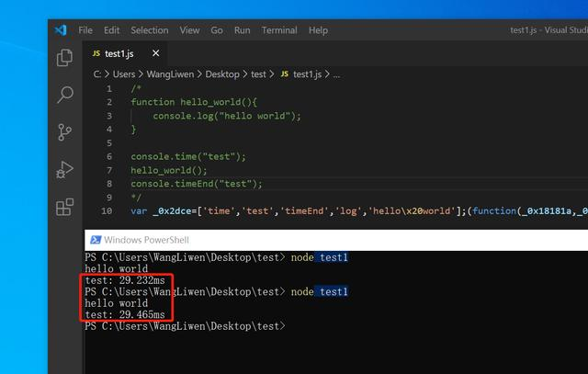Image resolution: width=588 pixels, height=374 pixels.
Task: Expand the breadcrumb ellipsis symbol list
Action: click(336, 75)
